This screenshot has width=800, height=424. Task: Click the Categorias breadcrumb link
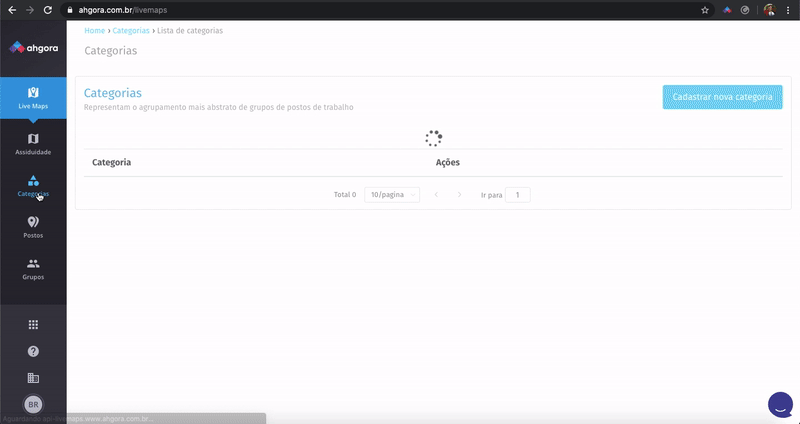coord(131,31)
